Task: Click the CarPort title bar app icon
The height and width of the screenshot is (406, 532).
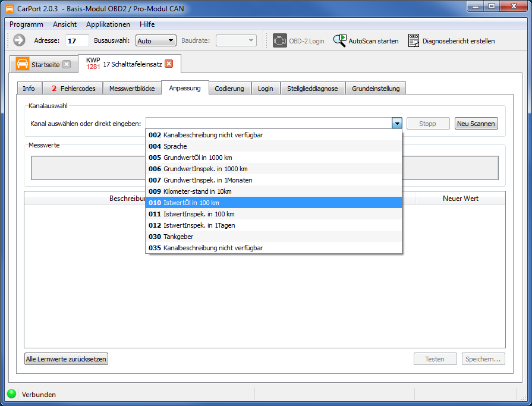Action: click(10, 9)
